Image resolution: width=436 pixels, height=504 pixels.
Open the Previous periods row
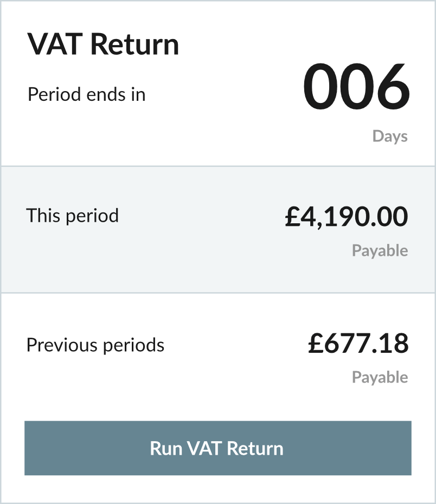coord(218,357)
